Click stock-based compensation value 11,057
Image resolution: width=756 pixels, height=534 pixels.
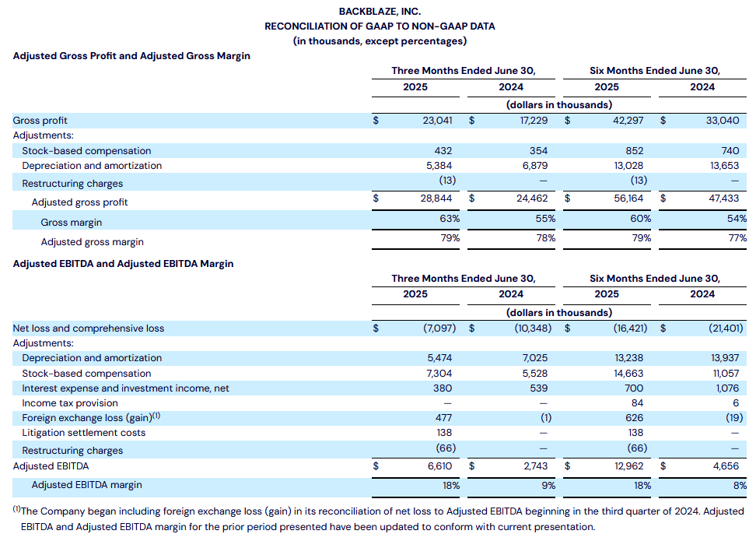[726, 374]
